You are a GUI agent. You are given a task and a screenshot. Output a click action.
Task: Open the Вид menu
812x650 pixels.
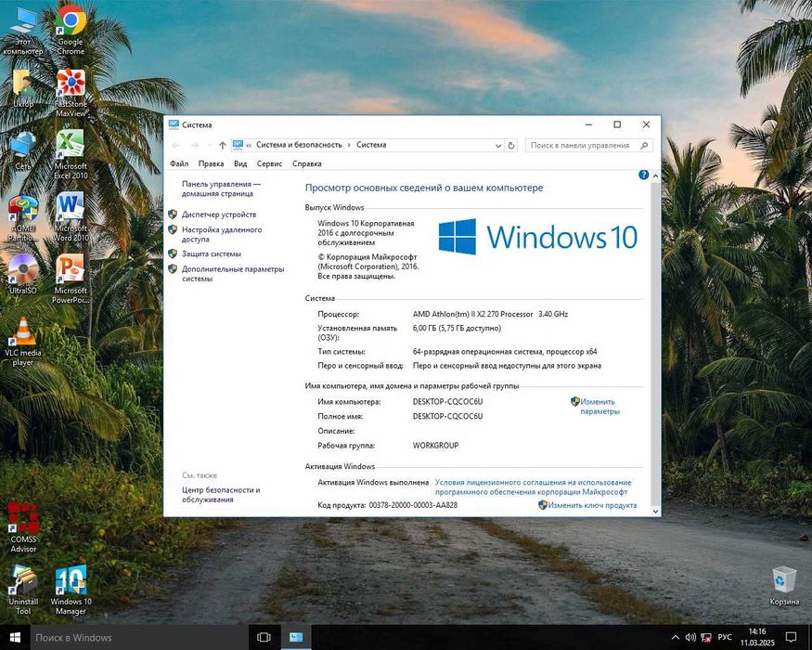240,163
